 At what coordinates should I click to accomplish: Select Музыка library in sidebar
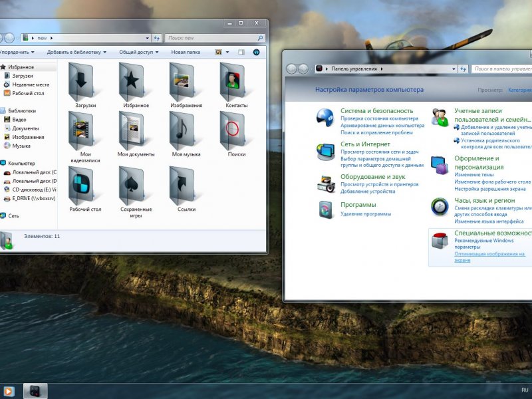21,146
